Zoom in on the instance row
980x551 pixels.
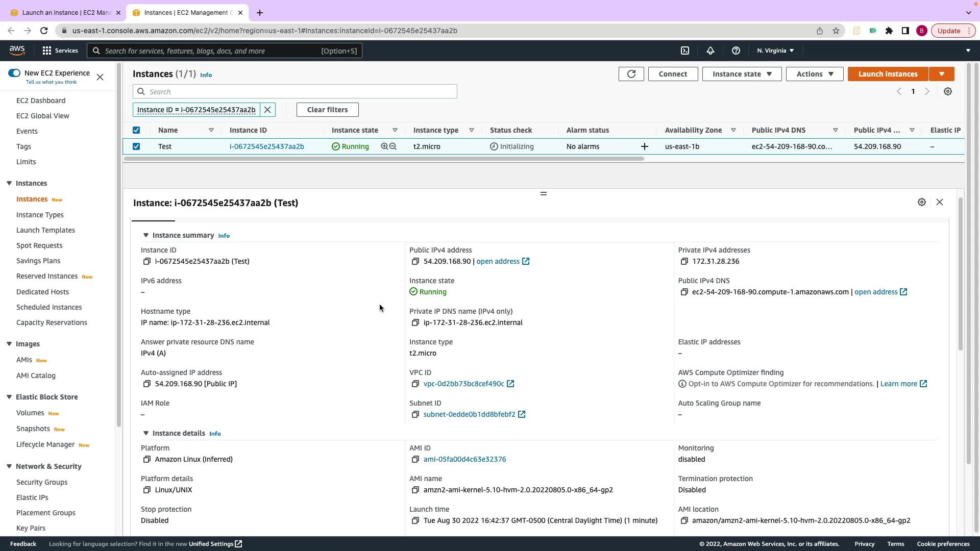[384, 146]
